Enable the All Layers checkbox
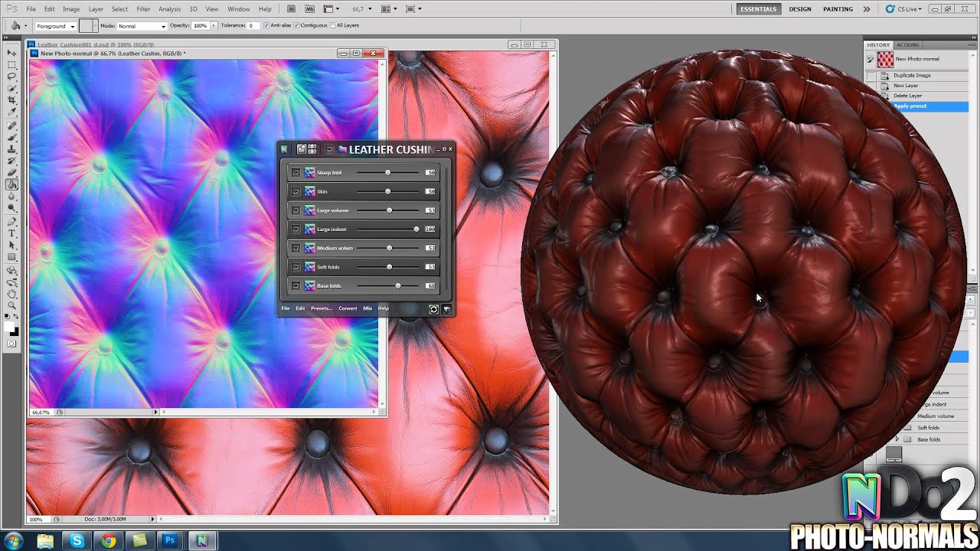 click(333, 25)
